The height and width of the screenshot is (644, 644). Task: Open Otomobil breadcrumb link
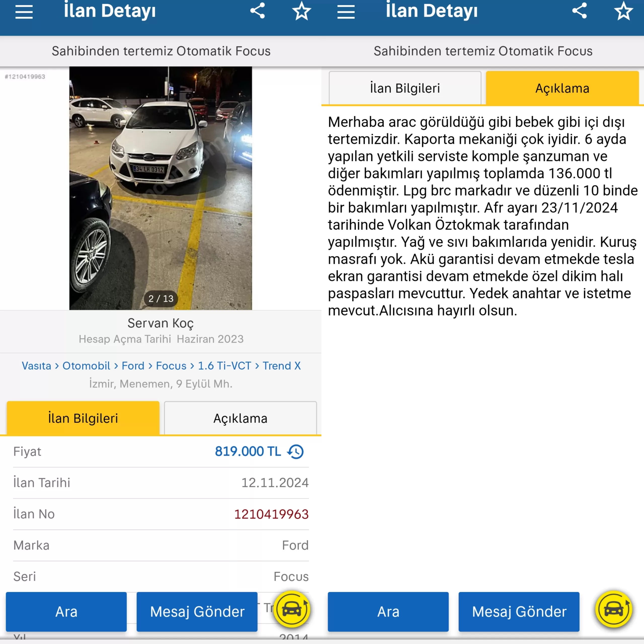[x=86, y=366]
